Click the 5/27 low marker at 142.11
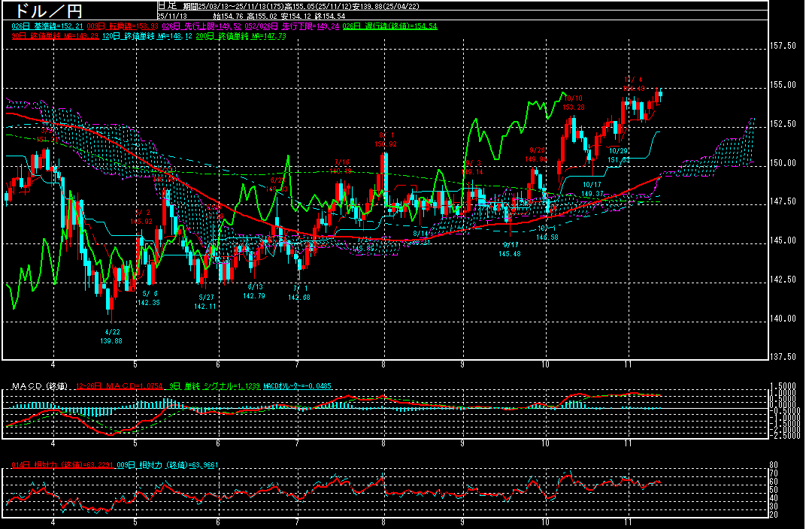 point(205,302)
